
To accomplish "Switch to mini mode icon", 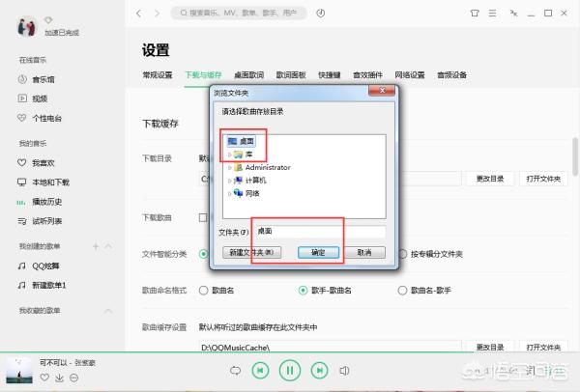I will coord(513,14).
